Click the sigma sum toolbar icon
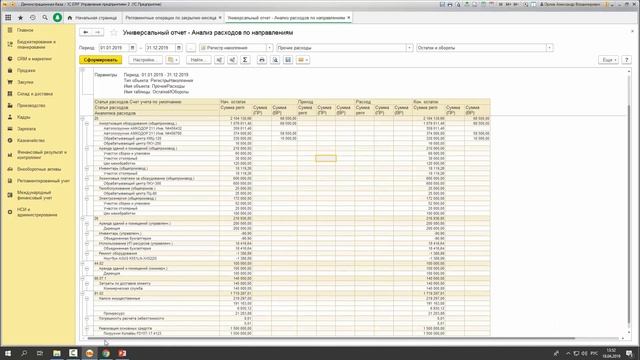The height and width of the screenshot is (360, 640). click(245, 60)
